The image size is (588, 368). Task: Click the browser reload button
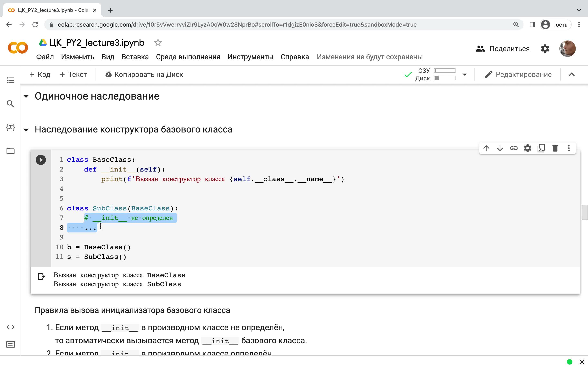[35, 25]
